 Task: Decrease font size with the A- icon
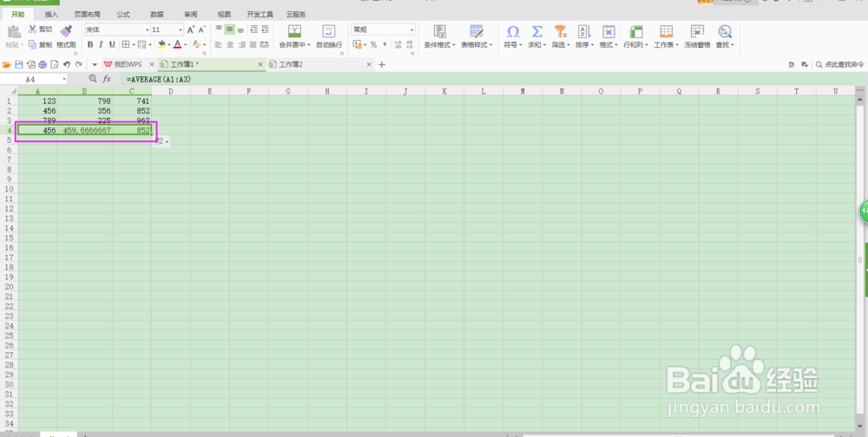point(202,29)
